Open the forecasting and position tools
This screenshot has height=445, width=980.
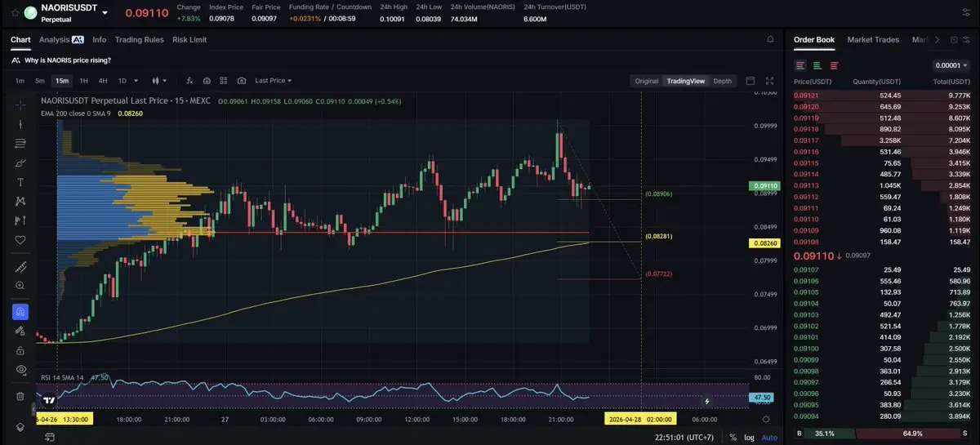click(20, 220)
